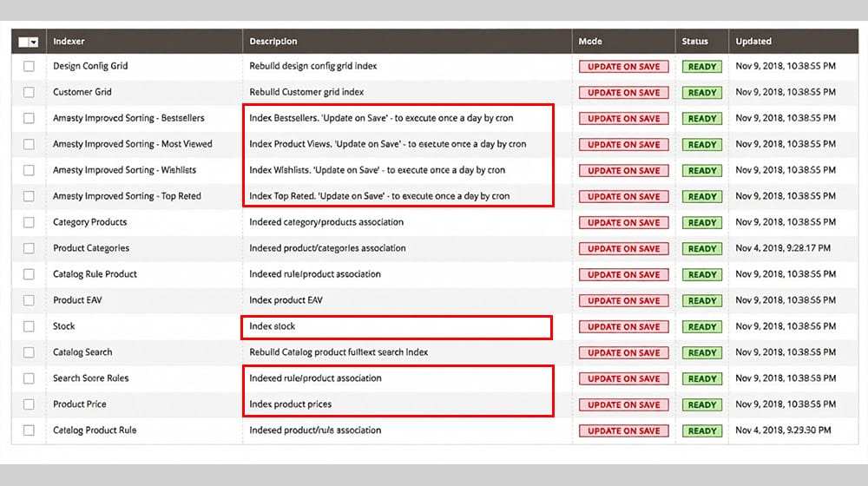Click the Updated column header
The width and height of the screenshot is (868, 486).
(x=753, y=42)
